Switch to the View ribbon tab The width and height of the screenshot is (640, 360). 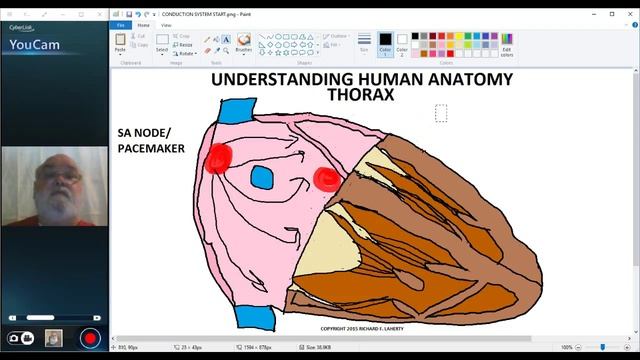[166, 25]
